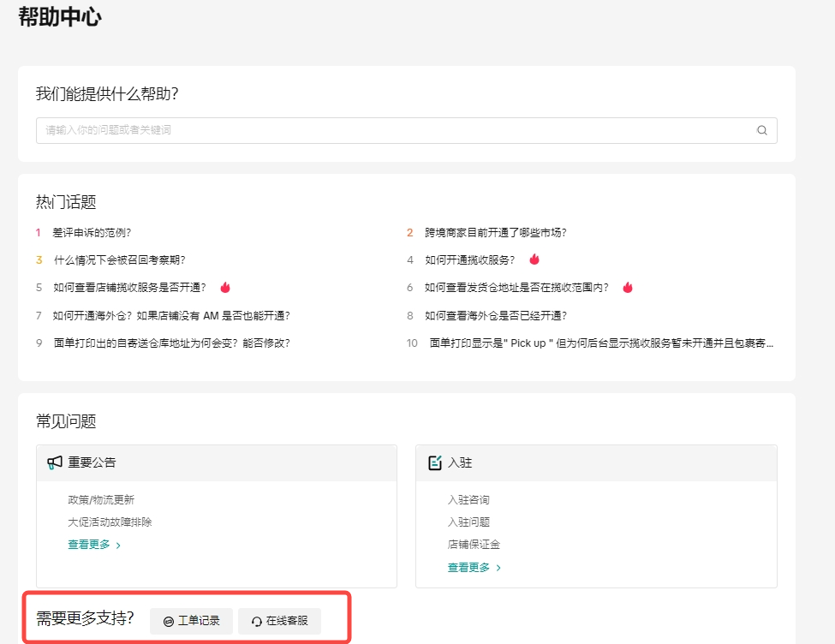Viewport: 835px width, 644px height.
Task: Select 政策/物流更新 category
Action: (x=101, y=500)
